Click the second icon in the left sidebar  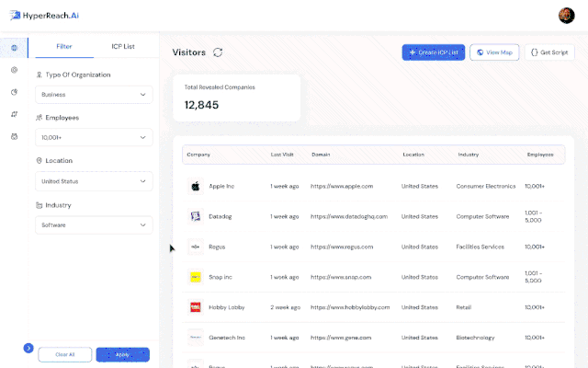tap(14, 70)
